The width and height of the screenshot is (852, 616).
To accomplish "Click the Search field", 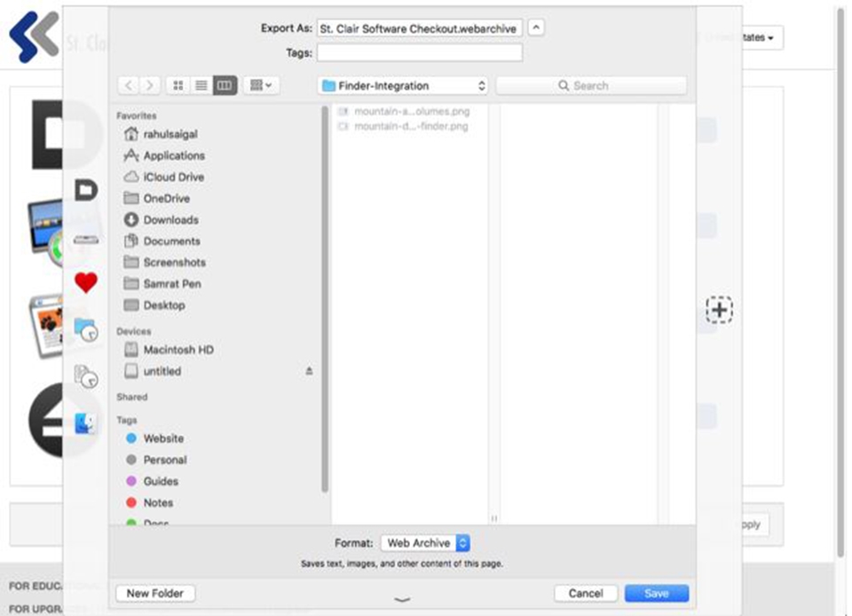I will tap(591, 86).
